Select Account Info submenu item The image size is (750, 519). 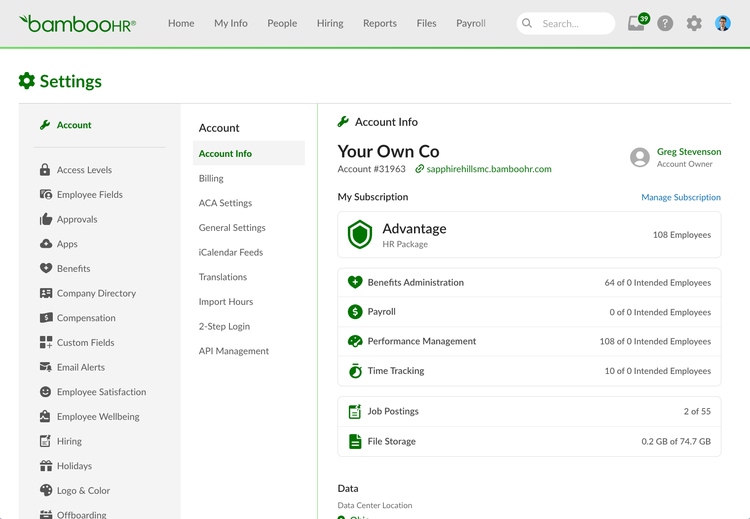coord(249,153)
